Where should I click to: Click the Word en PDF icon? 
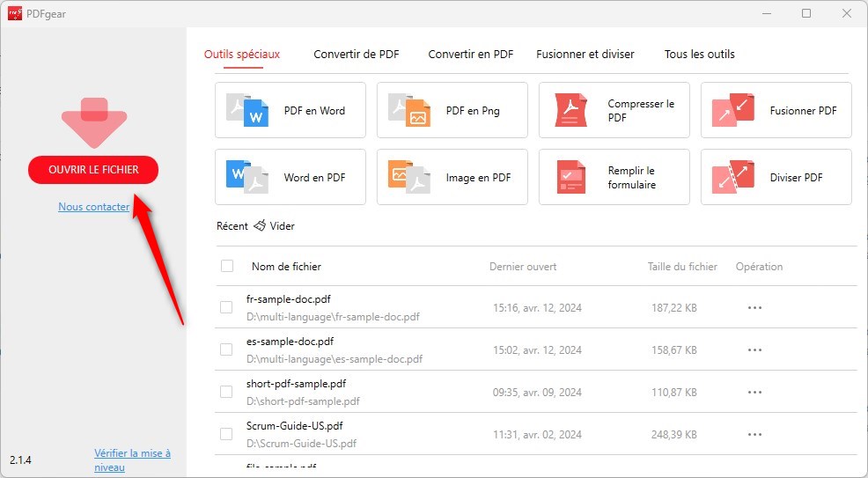[247, 177]
